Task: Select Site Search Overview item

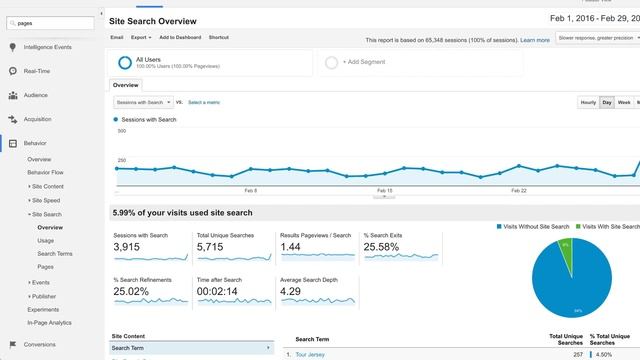Action: click(50, 227)
